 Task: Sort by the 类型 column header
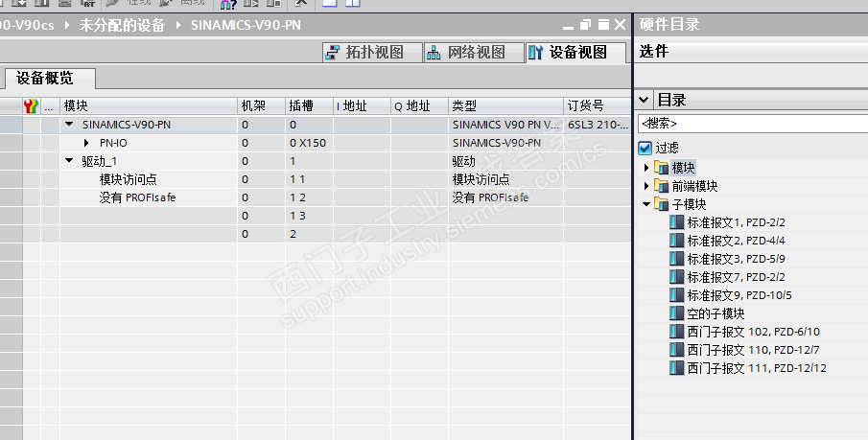coord(505,105)
